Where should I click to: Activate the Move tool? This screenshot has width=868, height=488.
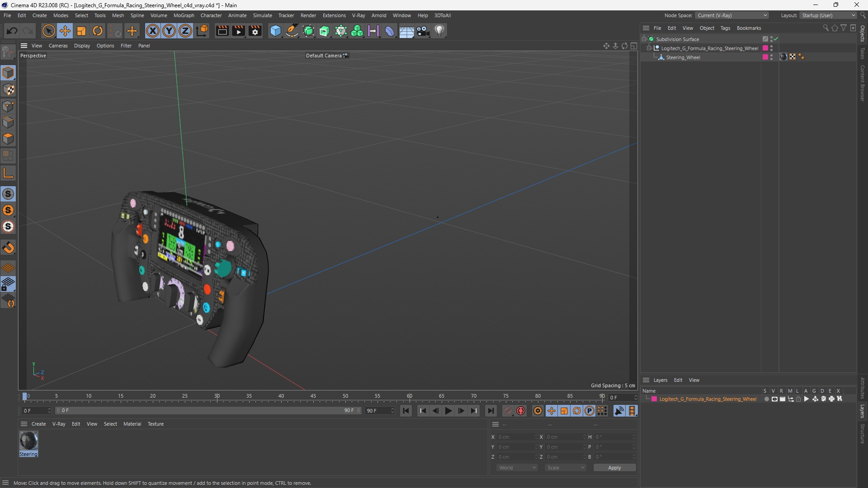point(65,31)
